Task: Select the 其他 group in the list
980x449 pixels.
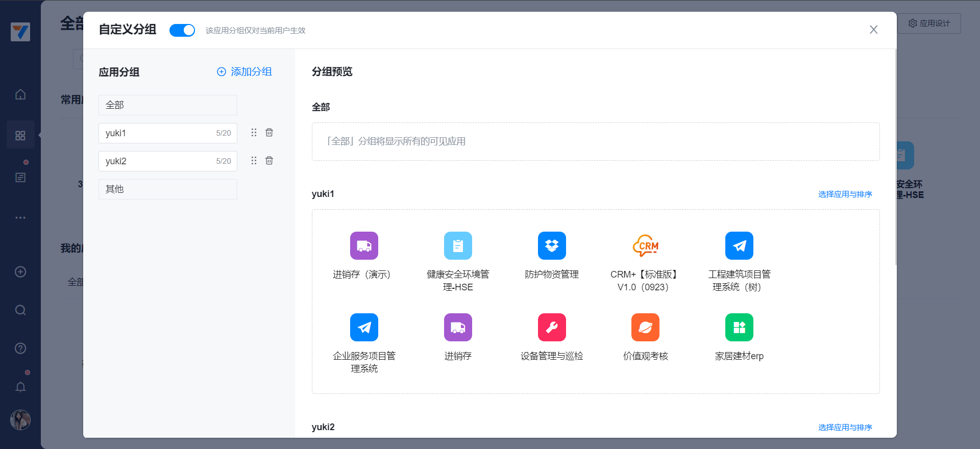Action: click(167, 189)
